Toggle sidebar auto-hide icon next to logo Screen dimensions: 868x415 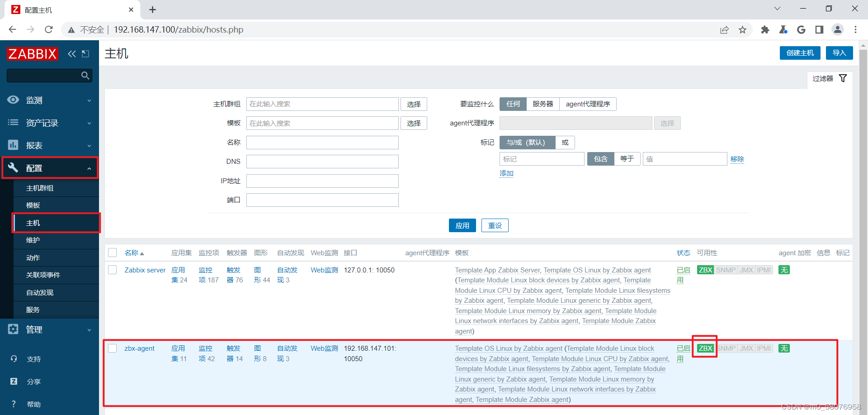[x=85, y=54]
